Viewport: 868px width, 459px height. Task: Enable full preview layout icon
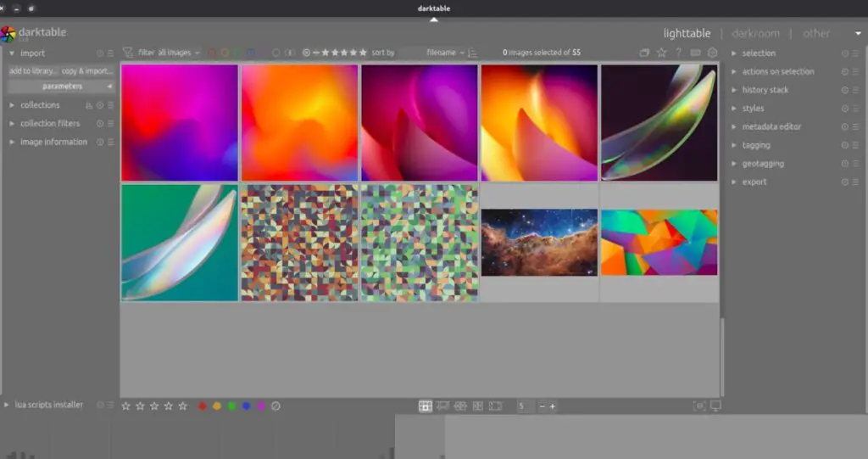pyautogui.click(x=495, y=406)
